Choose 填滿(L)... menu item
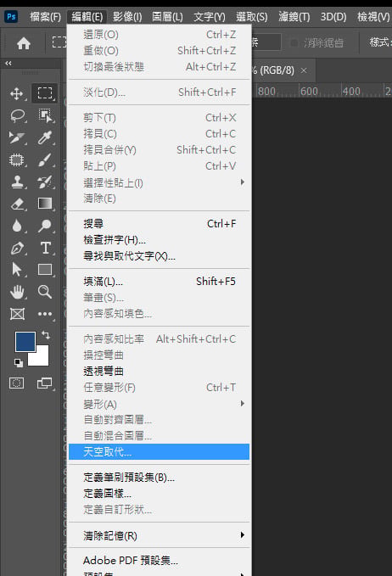The width and height of the screenshot is (392, 576). pyautogui.click(x=159, y=282)
